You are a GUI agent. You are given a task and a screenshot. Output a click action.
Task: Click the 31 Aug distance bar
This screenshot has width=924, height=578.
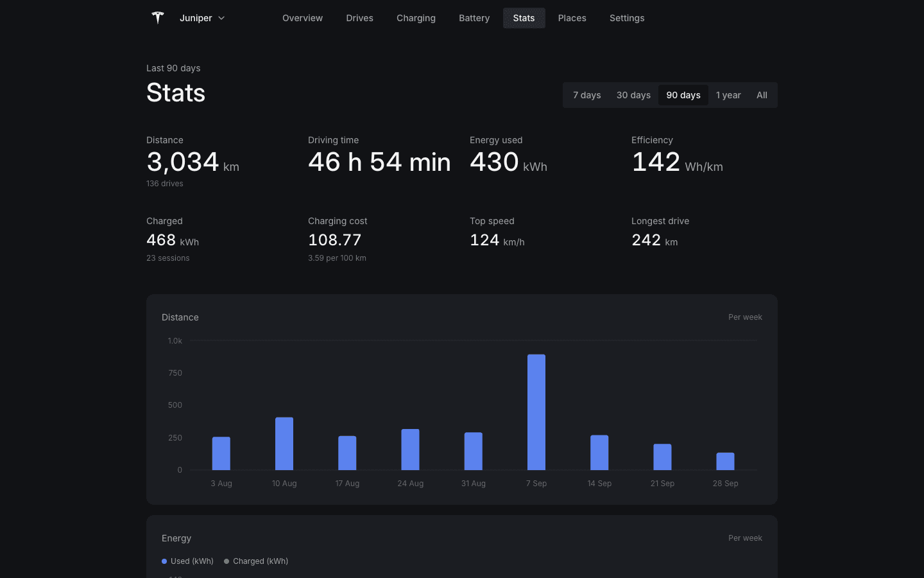click(474, 451)
